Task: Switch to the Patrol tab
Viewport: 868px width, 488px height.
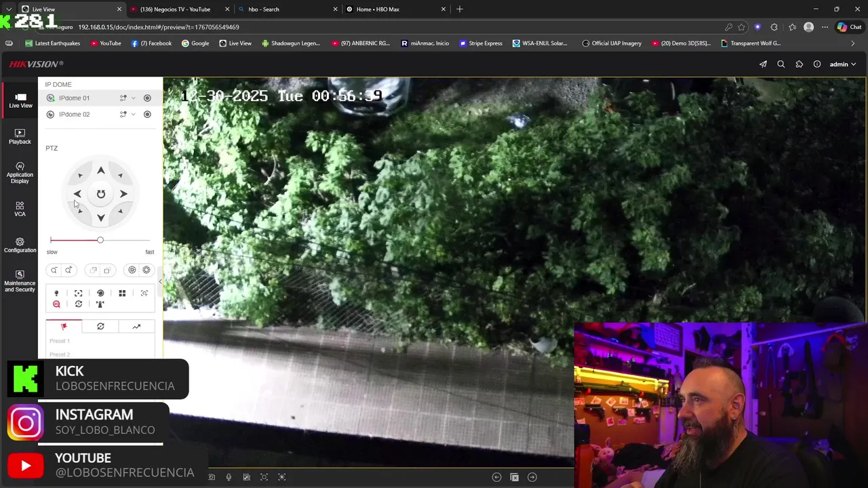Action: (x=100, y=327)
